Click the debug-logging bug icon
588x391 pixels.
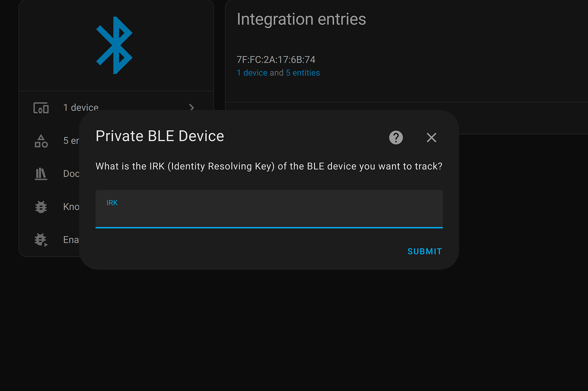point(40,239)
